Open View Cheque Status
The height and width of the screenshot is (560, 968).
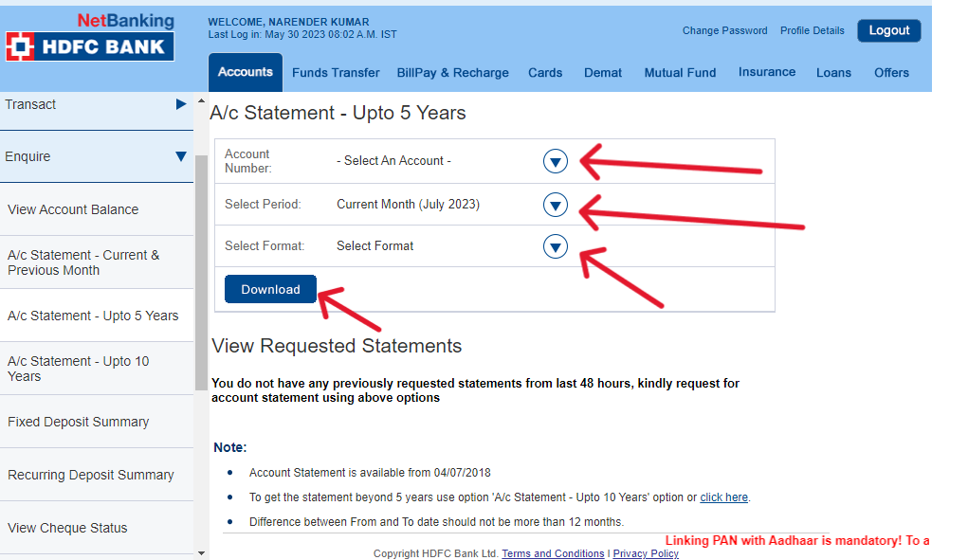pyautogui.click(x=97, y=528)
